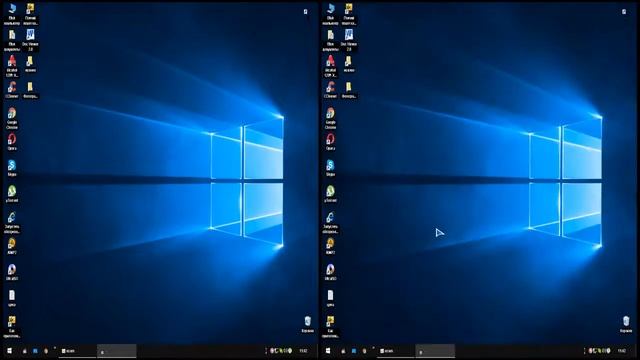This screenshot has height=360, width=640.
Task: Select folder icon beside CCleaner, left desktop
Action: click(x=30, y=90)
